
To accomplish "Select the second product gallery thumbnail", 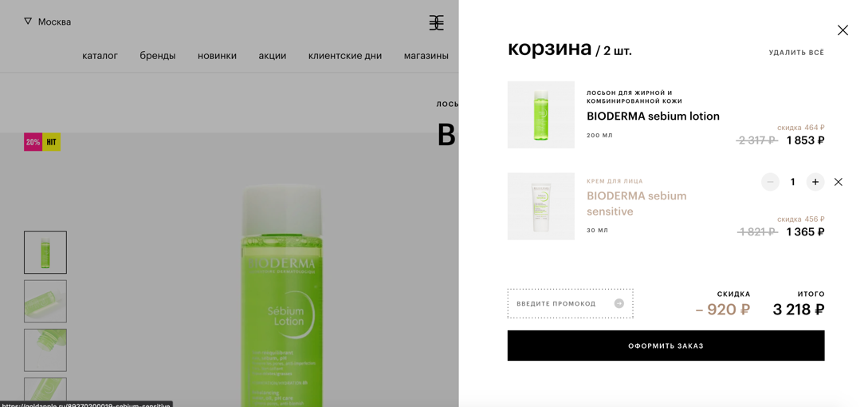I will [x=45, y=301].
